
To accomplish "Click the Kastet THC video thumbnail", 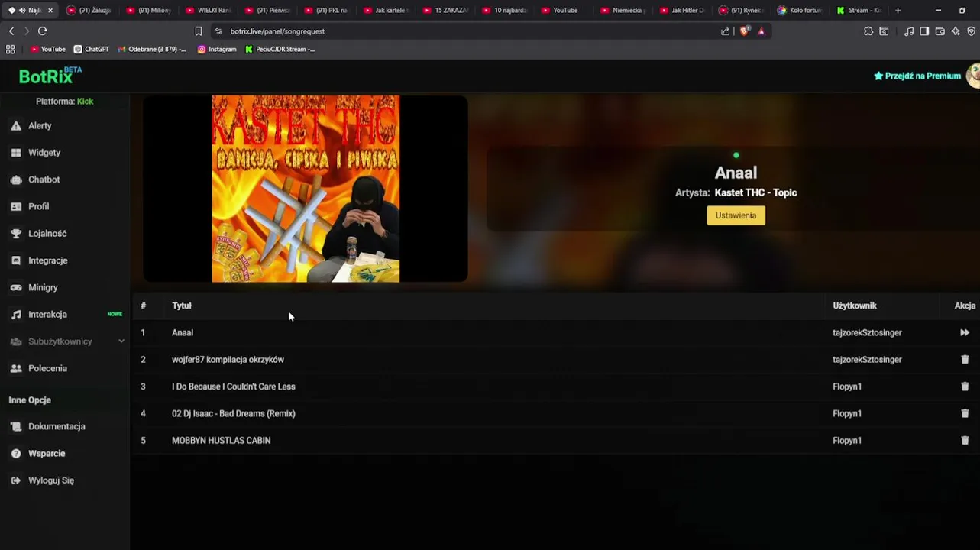I will [x=306, y=189].
